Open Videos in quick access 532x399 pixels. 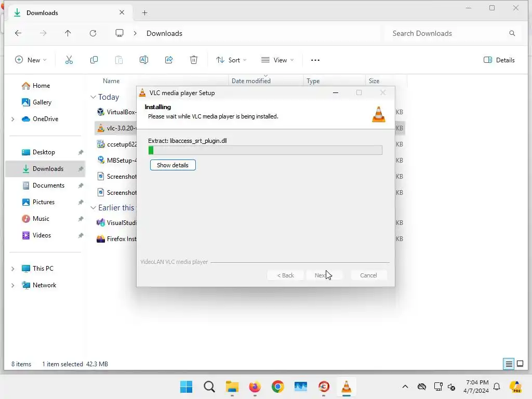tap(42, 235)
